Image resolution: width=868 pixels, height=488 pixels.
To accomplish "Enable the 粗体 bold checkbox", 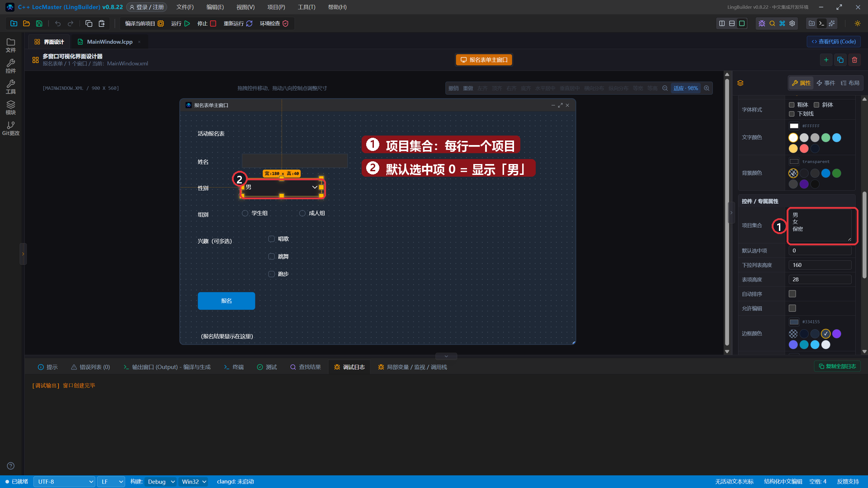I will click(x=792, y=105).
